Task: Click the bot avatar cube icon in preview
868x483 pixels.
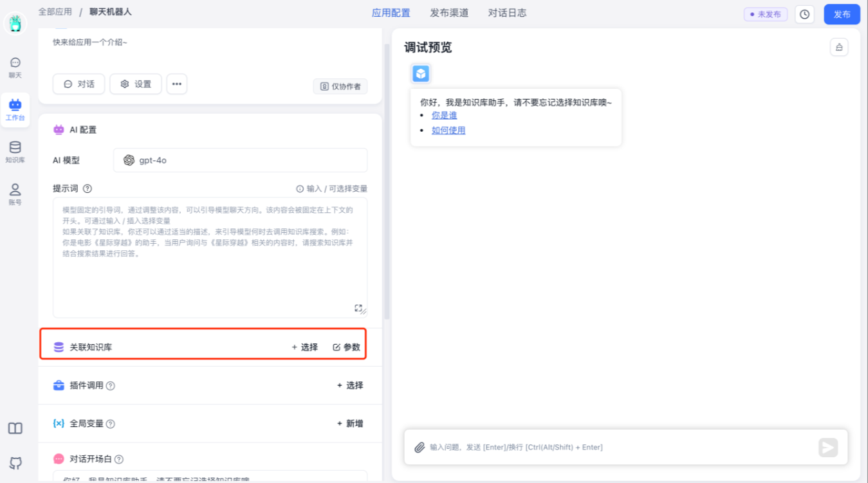Action: pos(421,73)
